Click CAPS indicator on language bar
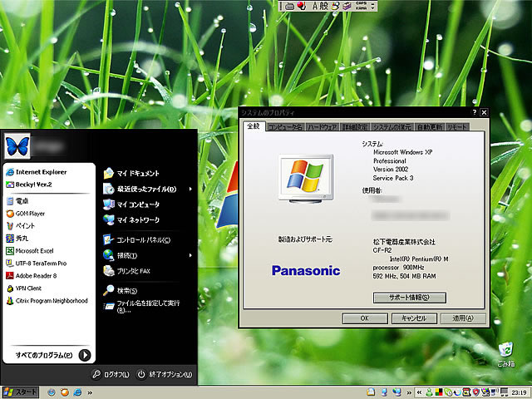532x399 pixels. [x=362, y=3]
